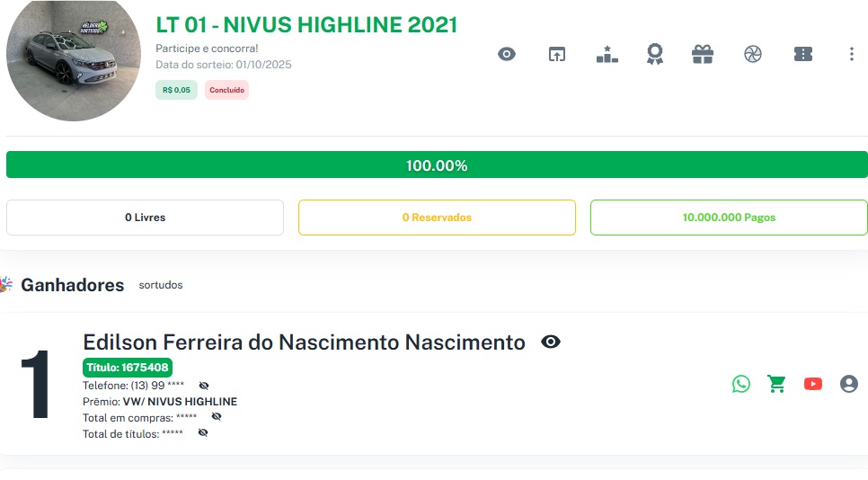Viewport: 868px width, 480px height.
Task: Click the 10.000.000 Pagos button
Action: (729, 218)
